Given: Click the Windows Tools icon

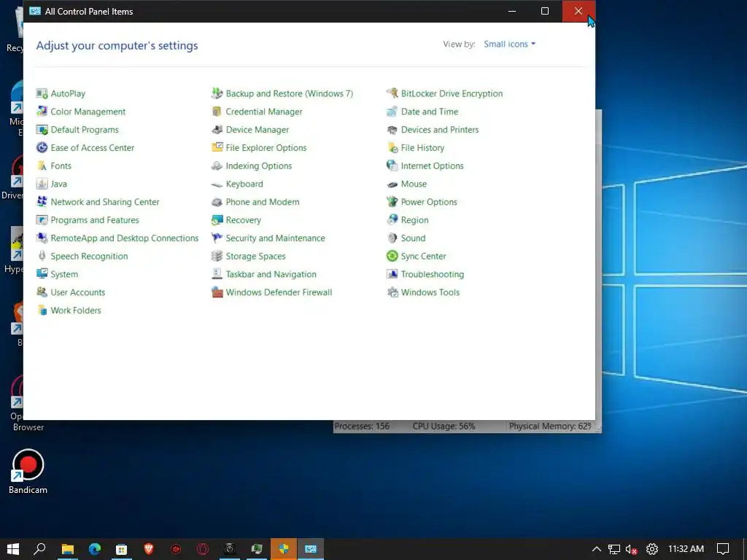Looking at the screenshot, I should click(x=392, y=292).
